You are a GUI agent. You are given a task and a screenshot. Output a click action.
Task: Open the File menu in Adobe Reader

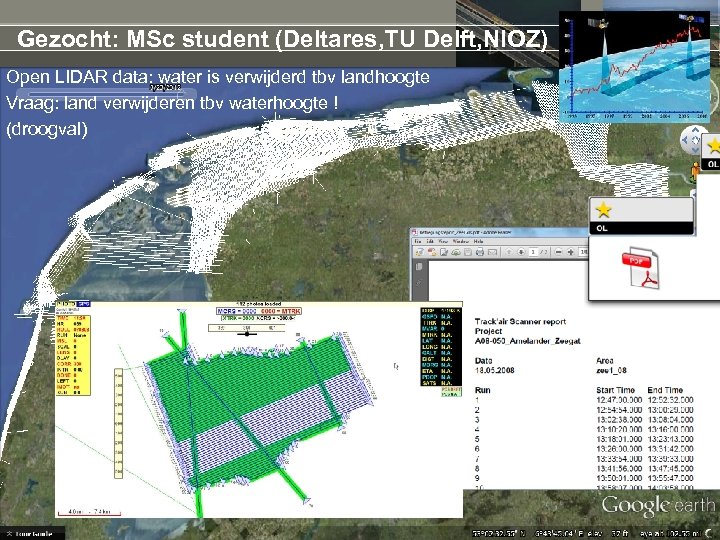(418, 242)
